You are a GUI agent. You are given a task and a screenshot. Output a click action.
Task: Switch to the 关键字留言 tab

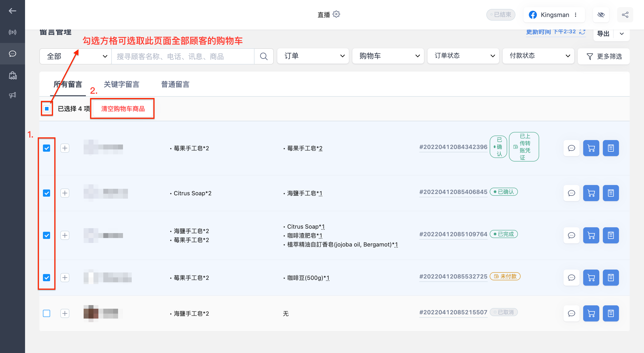[x=121, y=85]
